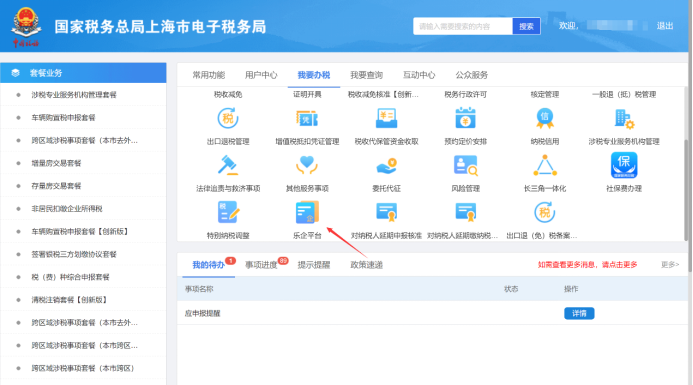This screenshot has height=385, width=693.
Task: Select 清税注销套餐【创新版】 in sidebar
Action: [x=69, y=300]
